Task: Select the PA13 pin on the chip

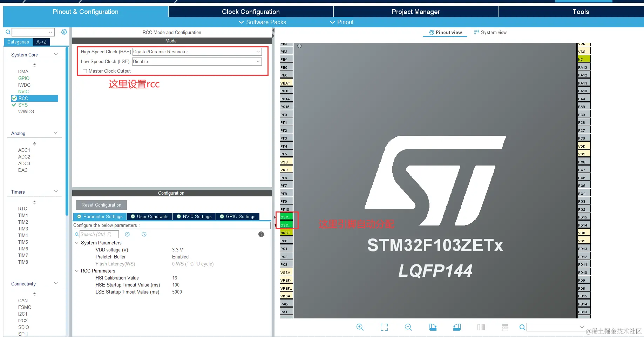Action: click(584, 67)
